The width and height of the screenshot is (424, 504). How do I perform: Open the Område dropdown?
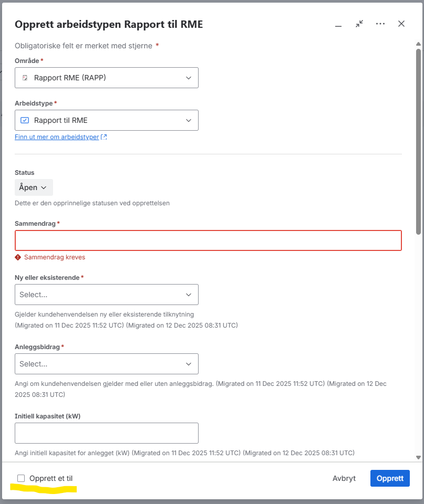(107, 78)
